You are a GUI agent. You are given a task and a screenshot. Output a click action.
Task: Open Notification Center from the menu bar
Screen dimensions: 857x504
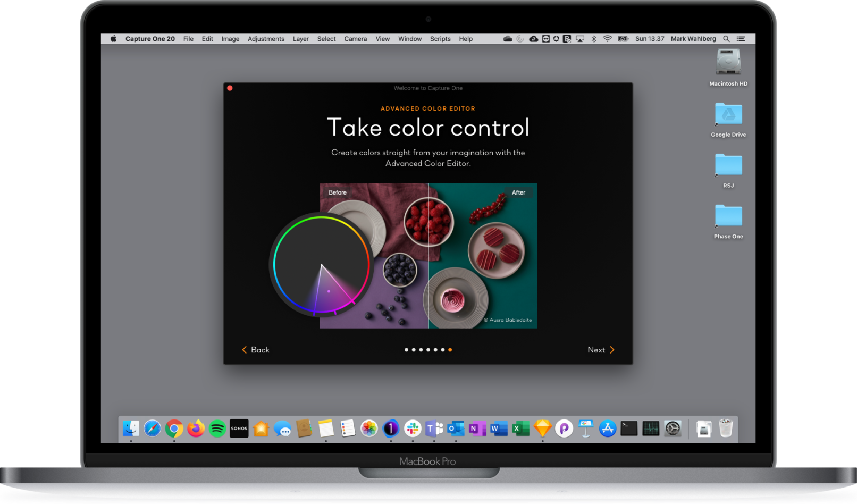coord(741,38)
